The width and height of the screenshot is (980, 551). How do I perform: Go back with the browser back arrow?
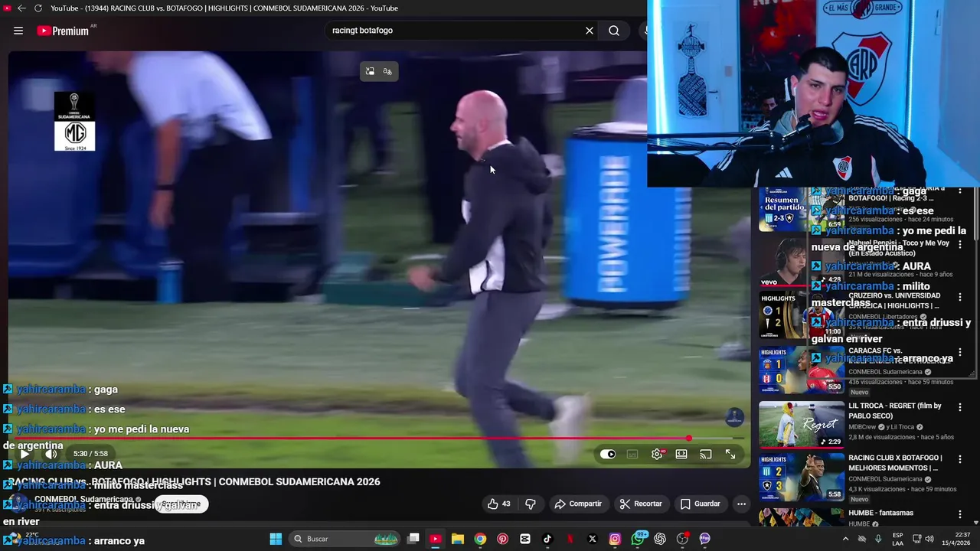click(x=21, y=8)
